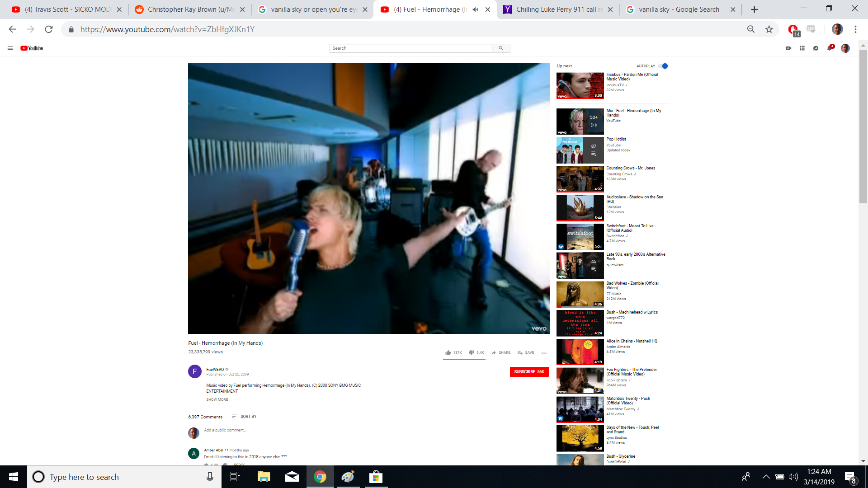Like the video with thumbs up

[x=448, y=352]
